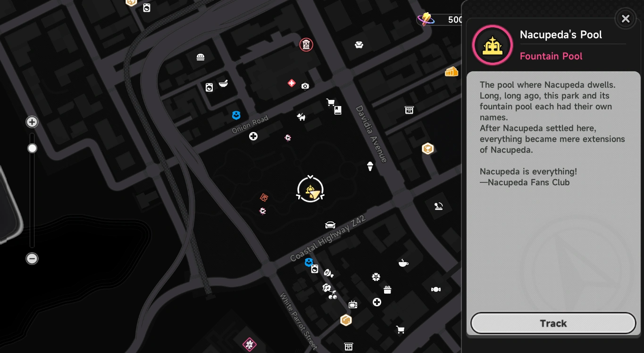Click the dog icon on the map
Viewport: 644px width, 353px height.
tap(301, 116)
